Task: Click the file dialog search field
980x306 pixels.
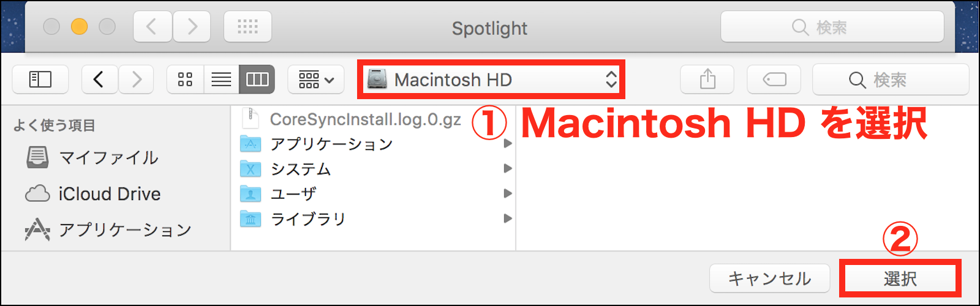Action: pos(891,80)
